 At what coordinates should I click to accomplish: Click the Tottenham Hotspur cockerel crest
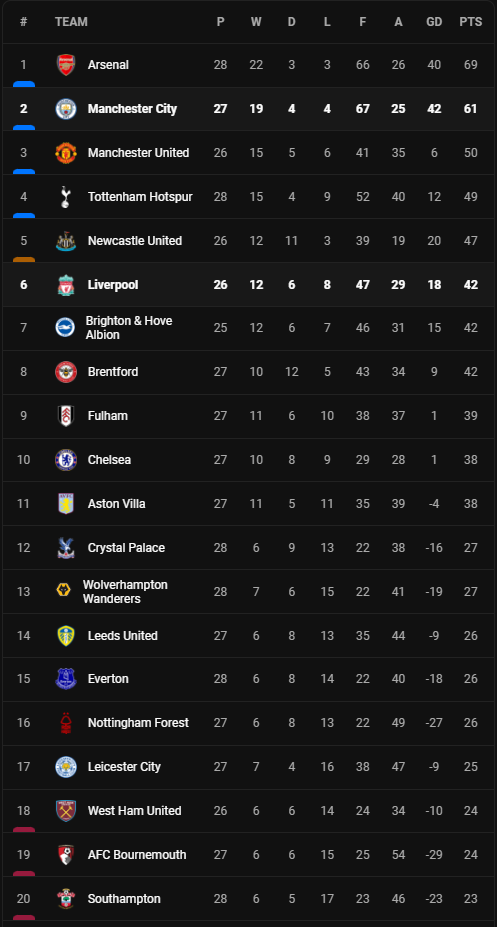tap(66, 197)
